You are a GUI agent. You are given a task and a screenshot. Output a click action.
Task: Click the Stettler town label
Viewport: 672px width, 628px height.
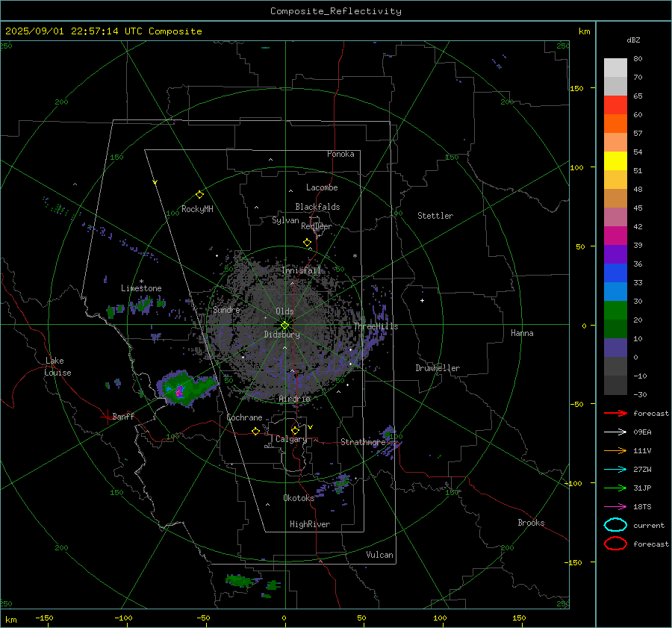[x=435, y=216]
